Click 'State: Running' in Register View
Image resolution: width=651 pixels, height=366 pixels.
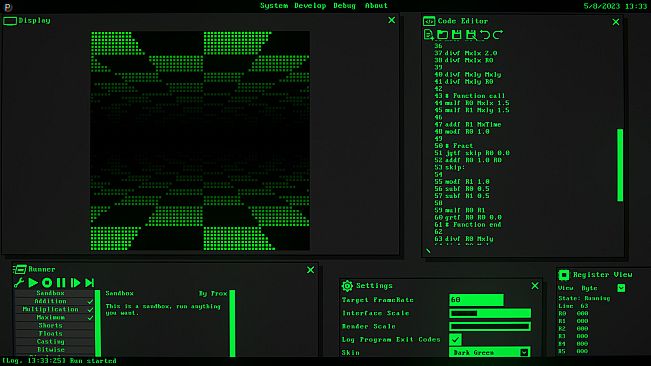584,298
